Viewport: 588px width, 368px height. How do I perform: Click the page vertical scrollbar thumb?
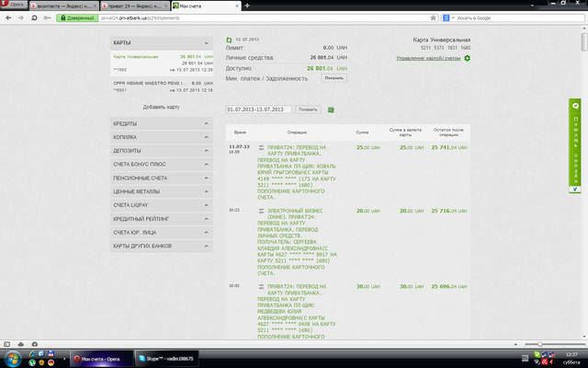[584, 42]
